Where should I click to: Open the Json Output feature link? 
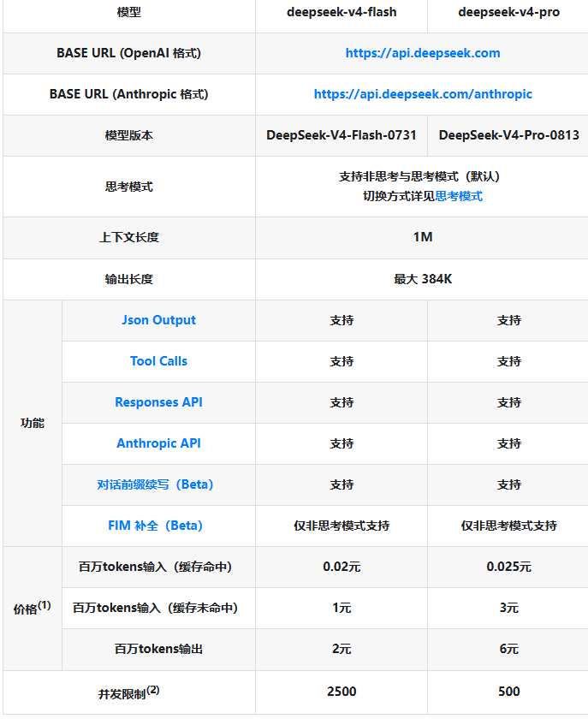[158, 320]
